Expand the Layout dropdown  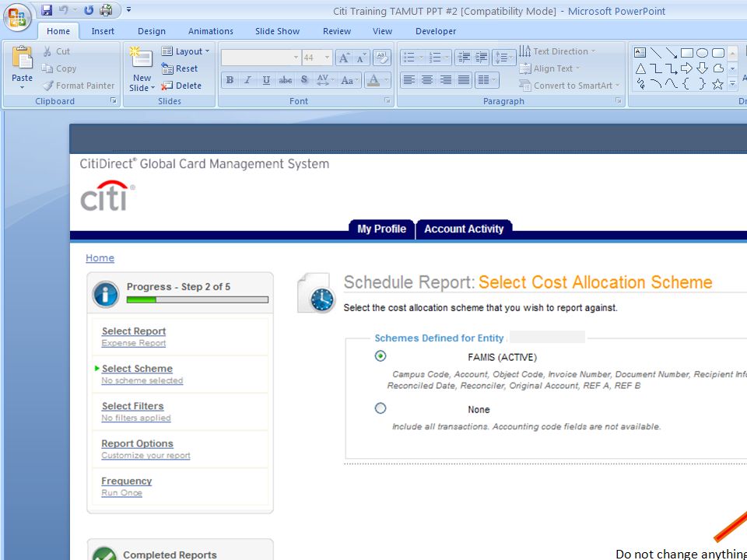click(185, 51)
